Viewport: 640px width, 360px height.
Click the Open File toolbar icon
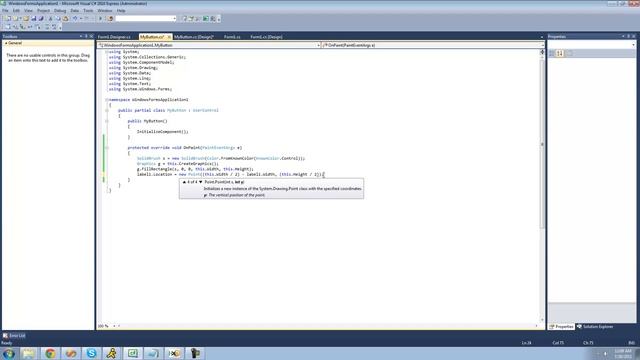pyautogui.click(x=26, y=18)
